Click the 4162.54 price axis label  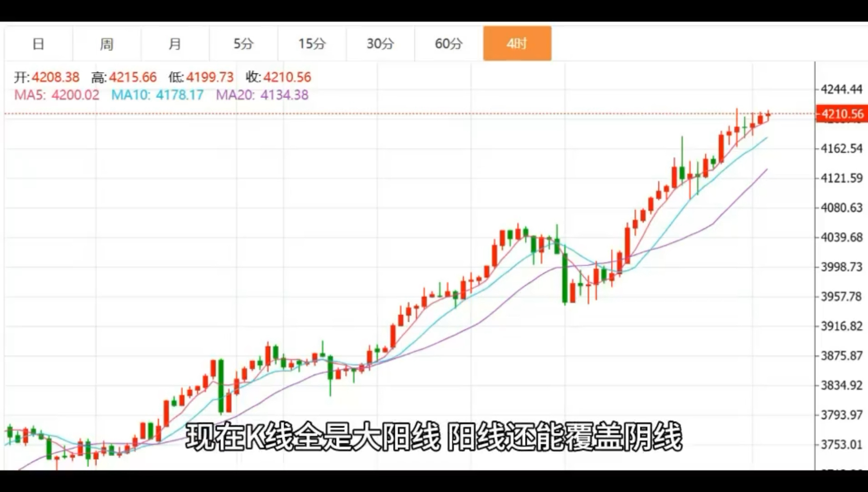(x=842, y=149)
